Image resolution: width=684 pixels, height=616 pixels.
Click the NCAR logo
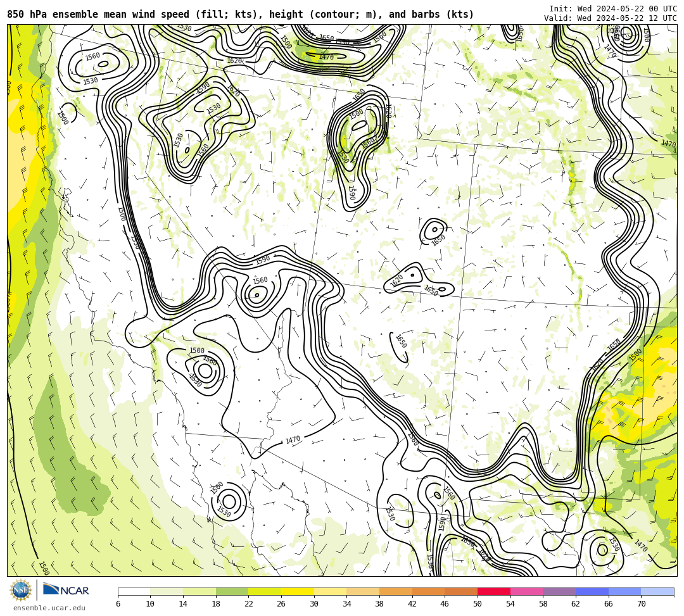click(66, 590)
